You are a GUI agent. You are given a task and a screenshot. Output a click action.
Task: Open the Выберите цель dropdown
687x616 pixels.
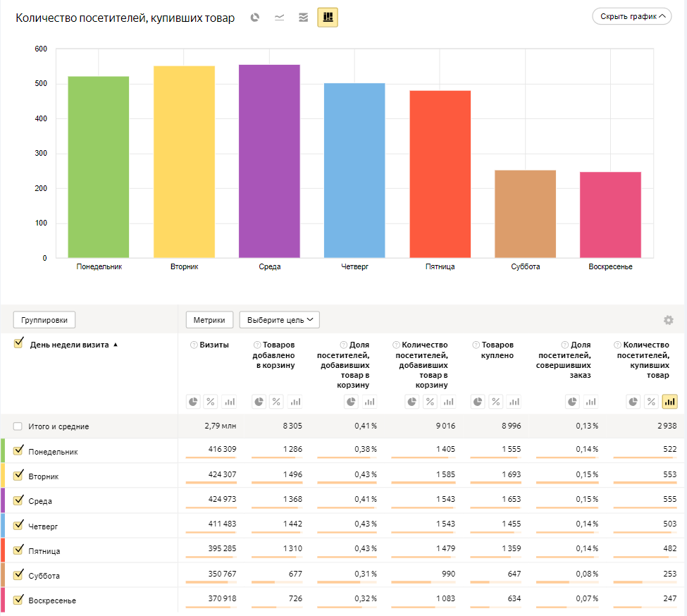(x=279, y=320)
